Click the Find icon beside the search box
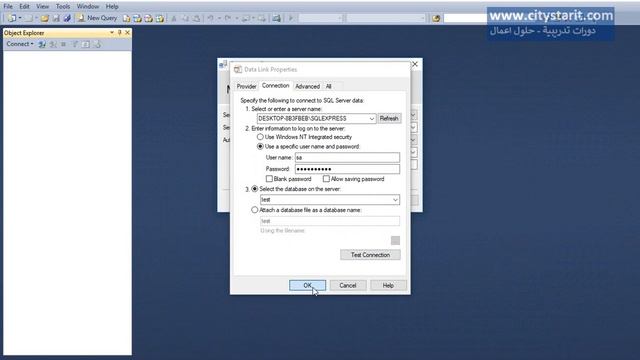Viewport: 640px width, 360px height. [x=436, y=18]
